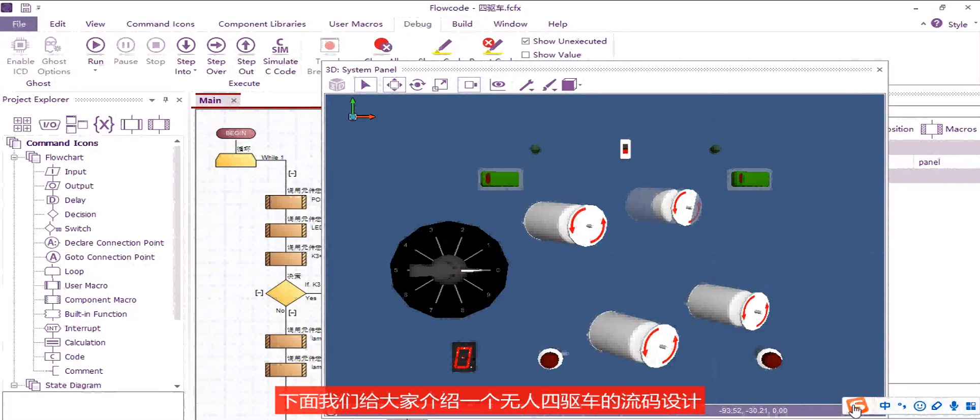Collapse the State Diagram tree node
Image resolution: width=980 pixels, height=420 pixels.
coord(14,385)
